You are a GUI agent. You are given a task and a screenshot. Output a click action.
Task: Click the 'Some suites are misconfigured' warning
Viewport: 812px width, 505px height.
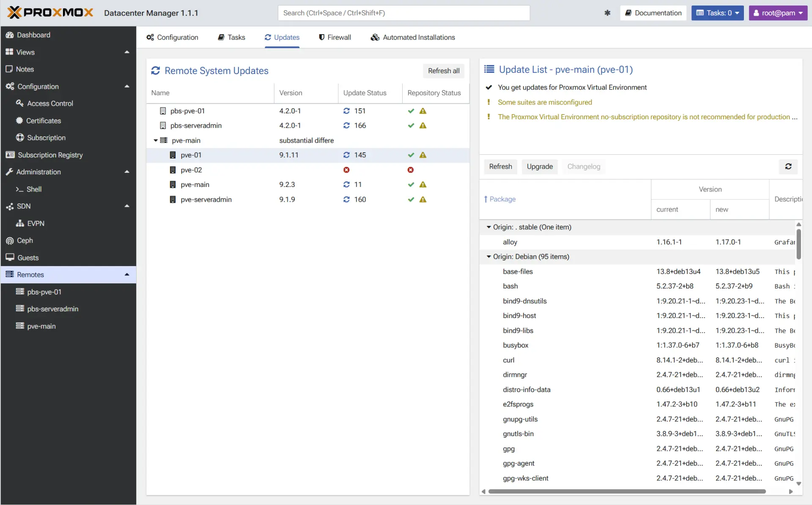click(x=545, y=102)
